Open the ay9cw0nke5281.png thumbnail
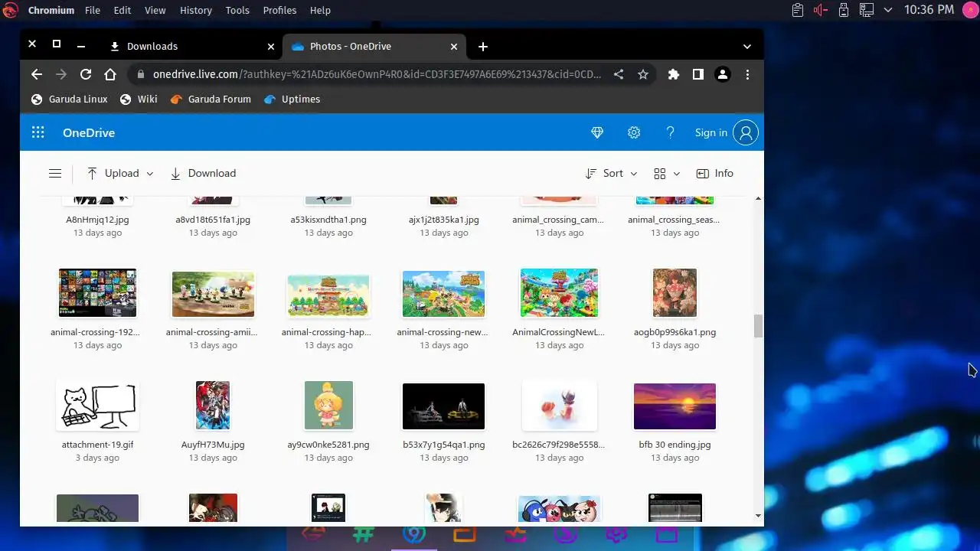 [328, 406]
